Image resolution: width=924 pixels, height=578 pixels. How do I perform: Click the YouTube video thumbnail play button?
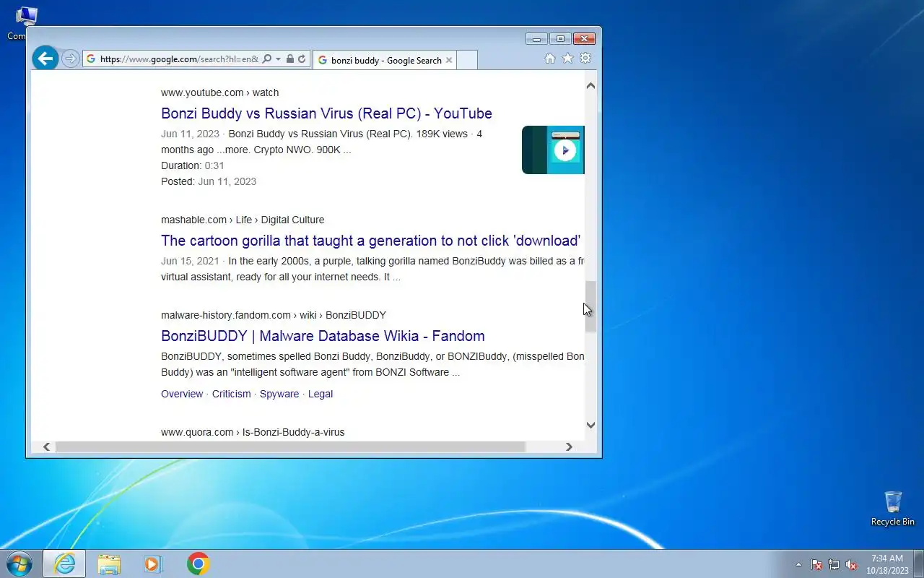pos(565,150)
